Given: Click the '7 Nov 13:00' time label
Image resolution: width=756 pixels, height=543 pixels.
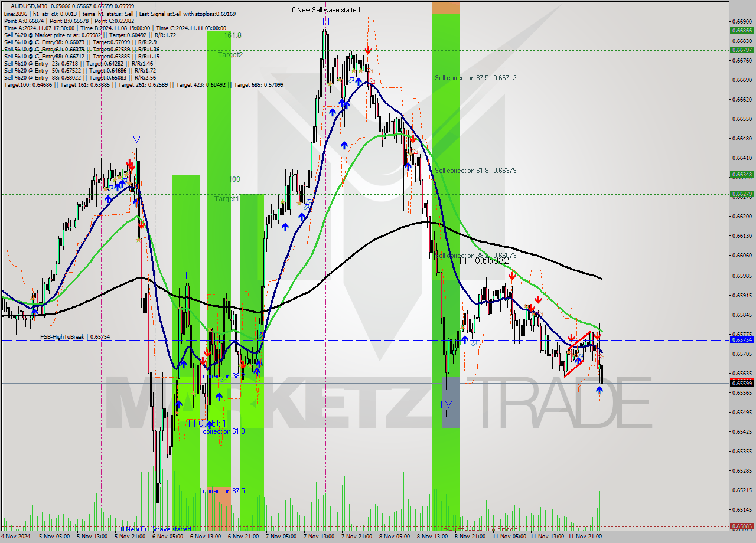Looking at the screenshot, I should (319, 537).
